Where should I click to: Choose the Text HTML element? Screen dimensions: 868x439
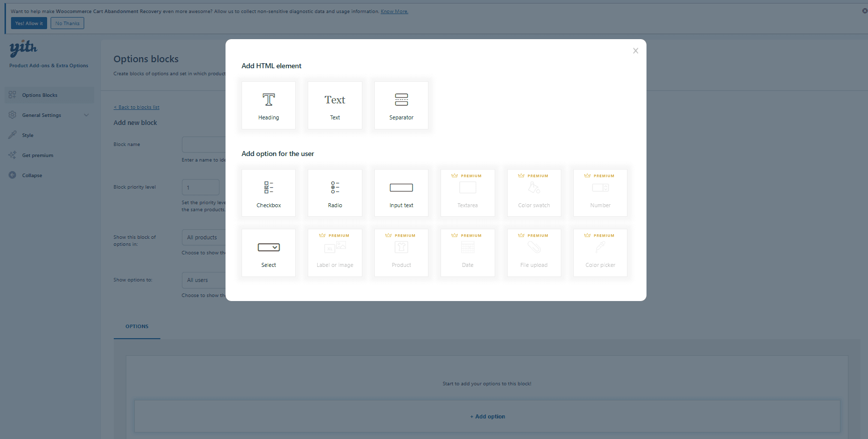point(335,105)
